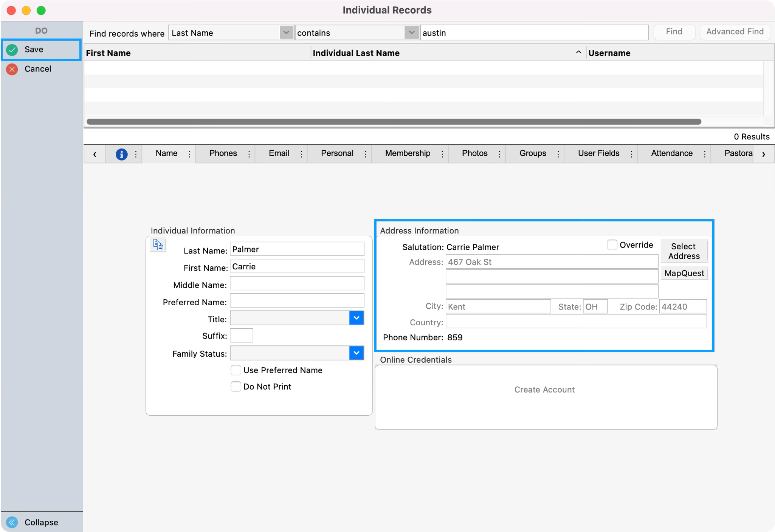Click the Save label in the sidebar
This screenshot has height=532, width=775.
click(34, 49)
